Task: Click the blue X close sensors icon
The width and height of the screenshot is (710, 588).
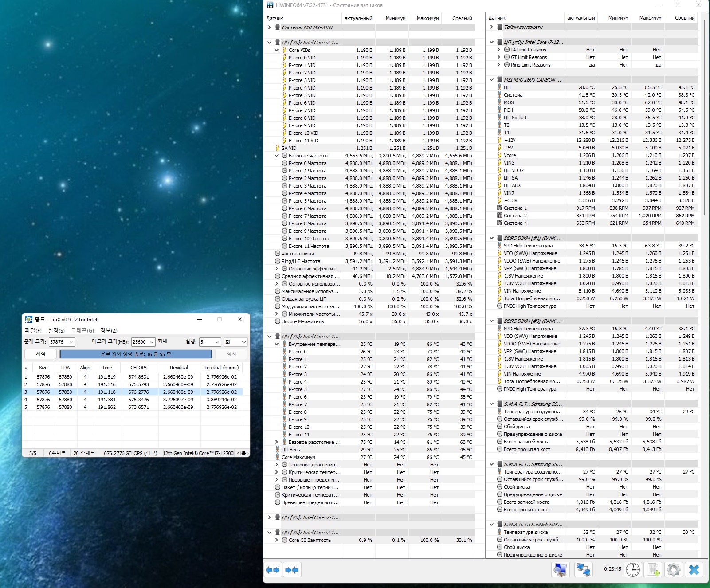Action: 694,569
